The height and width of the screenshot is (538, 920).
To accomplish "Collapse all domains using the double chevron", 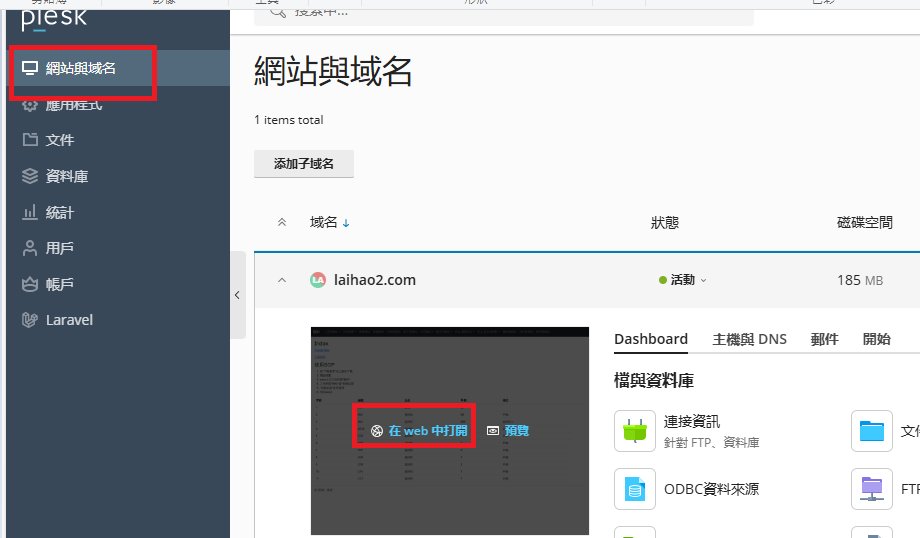I will [x=282, y=222].
